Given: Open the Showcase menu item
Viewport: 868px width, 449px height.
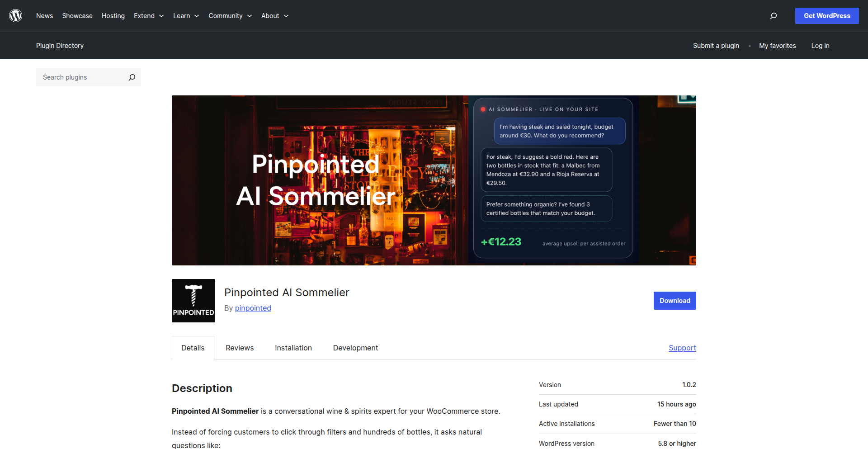Looking at the screenshot, I should 77,16.
